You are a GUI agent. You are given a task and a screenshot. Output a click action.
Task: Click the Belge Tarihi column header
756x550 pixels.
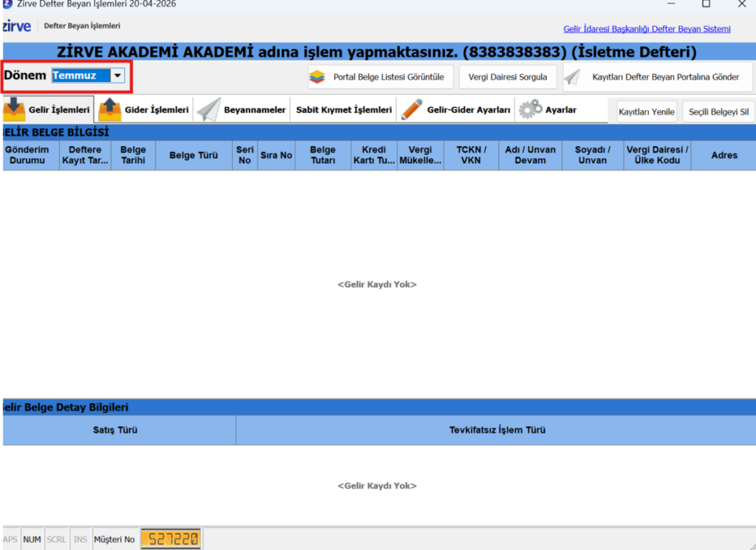pyautogui.click(x=133, y=155)
